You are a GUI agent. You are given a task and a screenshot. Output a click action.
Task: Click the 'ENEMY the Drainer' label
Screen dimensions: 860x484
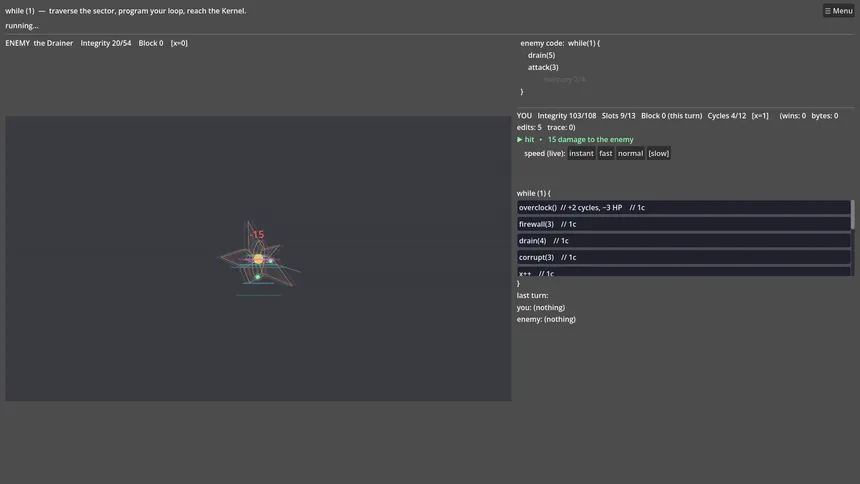pyautogui.click(x=39, y=43)
